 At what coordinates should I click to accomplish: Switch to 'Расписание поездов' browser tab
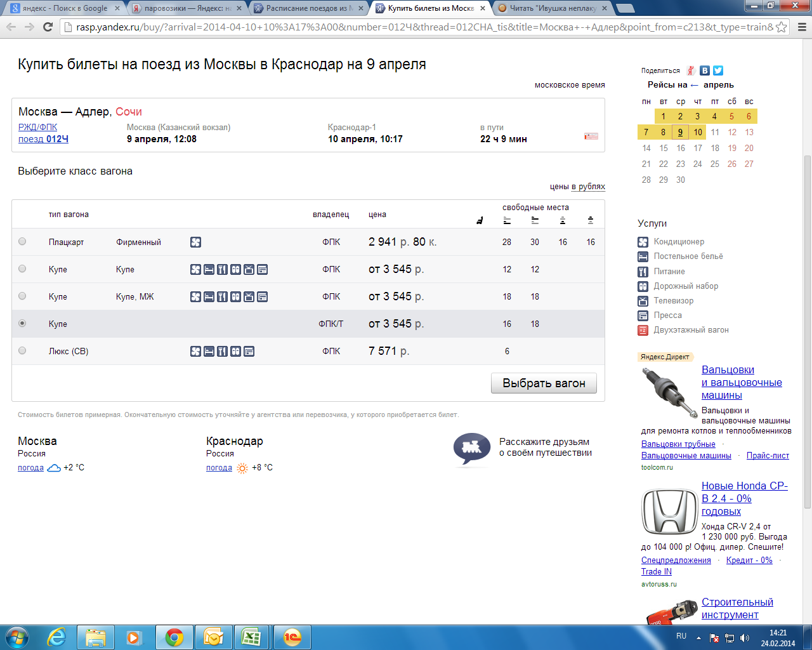(x=306, y=8)
